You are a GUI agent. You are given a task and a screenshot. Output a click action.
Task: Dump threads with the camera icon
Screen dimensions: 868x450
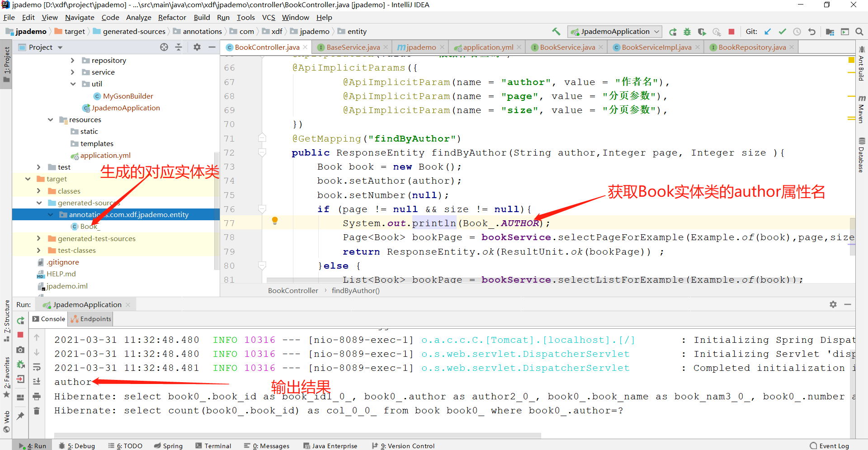coord(20,350)
